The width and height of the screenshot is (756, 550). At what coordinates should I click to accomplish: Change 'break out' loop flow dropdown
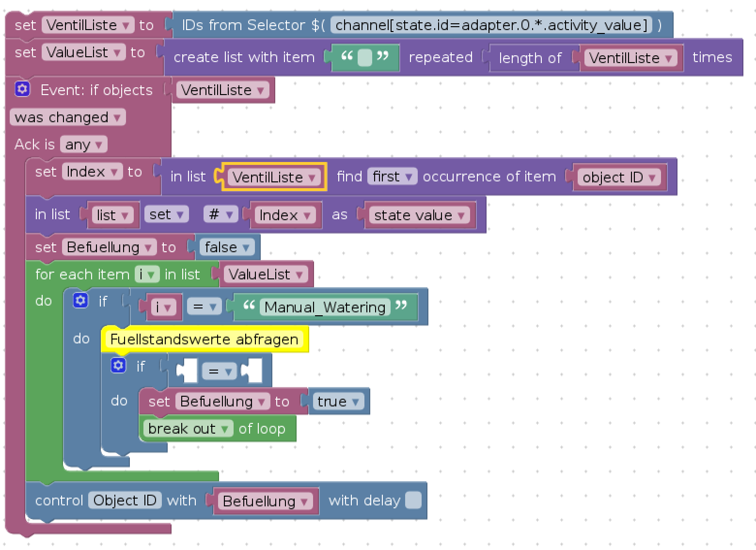click(x=188, y=429)
